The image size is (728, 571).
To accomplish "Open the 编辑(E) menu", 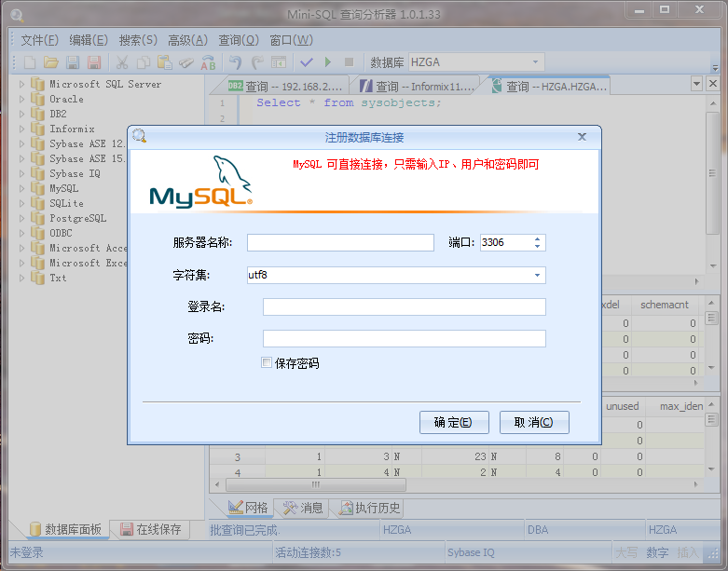I will 89,40.
